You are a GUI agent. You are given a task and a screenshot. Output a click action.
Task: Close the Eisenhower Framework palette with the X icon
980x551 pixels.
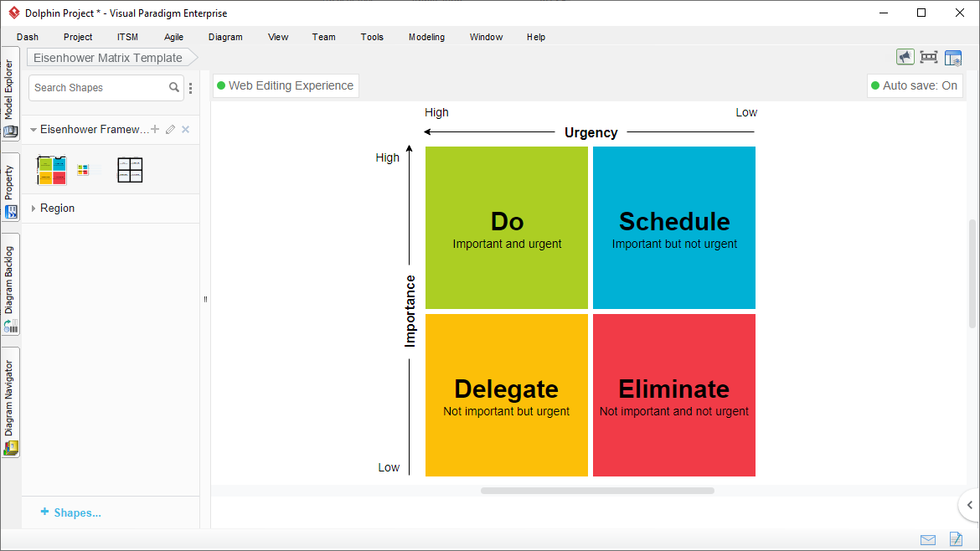coord(186,129)
